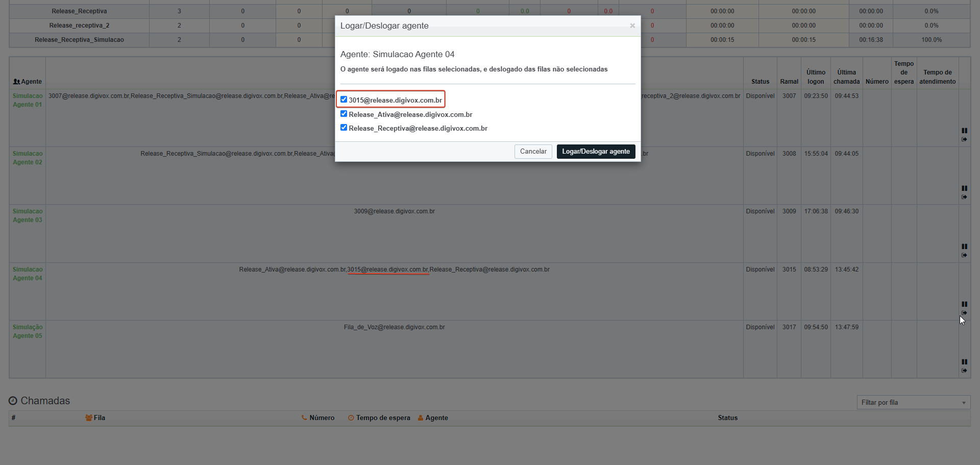Open the Filtar por fila dropdown
Viewport: 980px width, 465px height.
pos(913,403)
